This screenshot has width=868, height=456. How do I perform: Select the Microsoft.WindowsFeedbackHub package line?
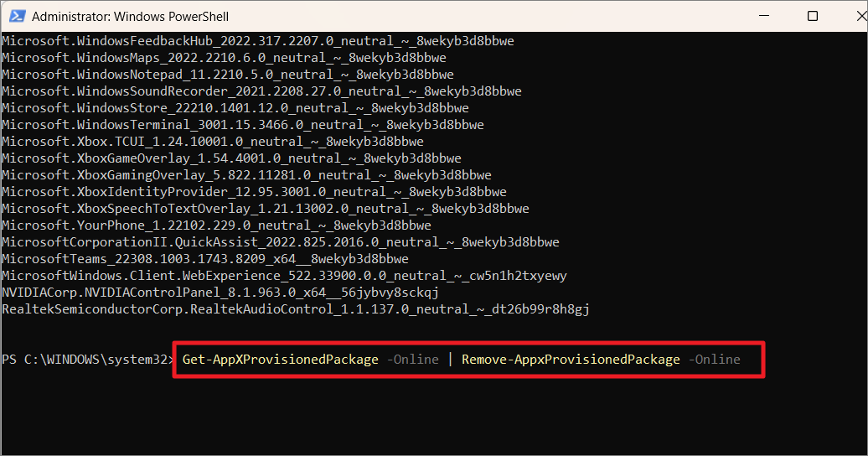click(258, 41)
